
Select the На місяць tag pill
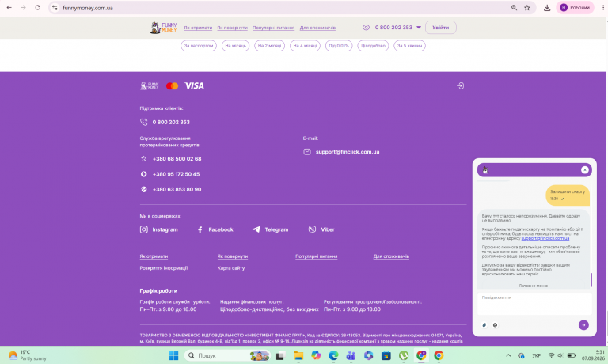click(235, 46)
